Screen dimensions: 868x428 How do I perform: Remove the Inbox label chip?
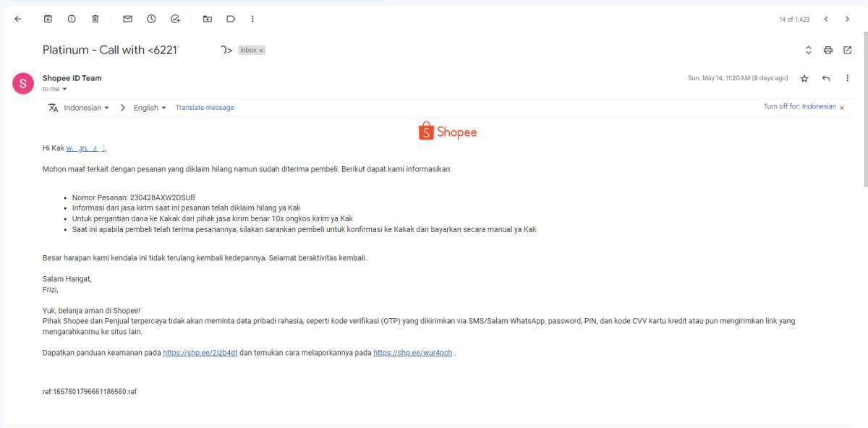(261, 51)
